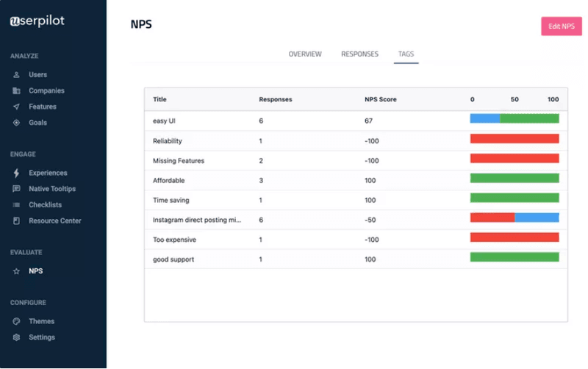Open the Responses tab
The image size is (588, 369).
359,54
